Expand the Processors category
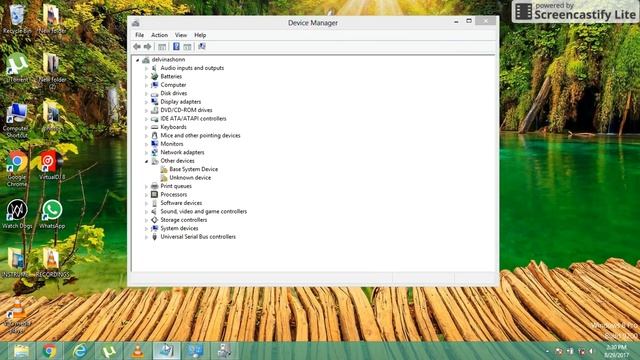This screenshot has width=640, height=360. coord(146,195)
